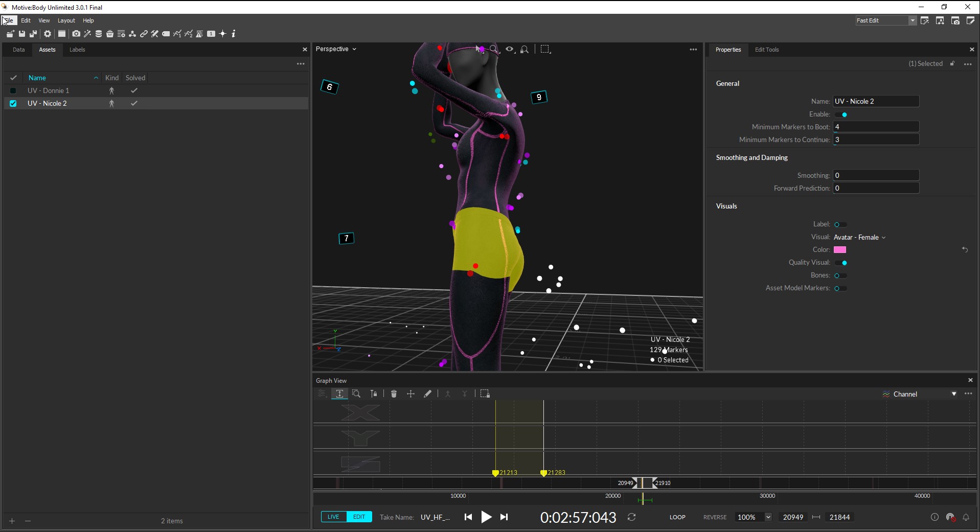Click the Graph View zoom-to-selection icon
The height and width of the screenshot is (532, 980).
[356, 394]
